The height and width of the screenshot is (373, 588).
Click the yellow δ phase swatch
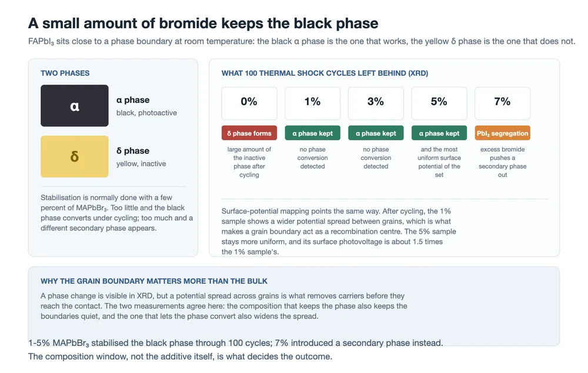pos(75,156)
